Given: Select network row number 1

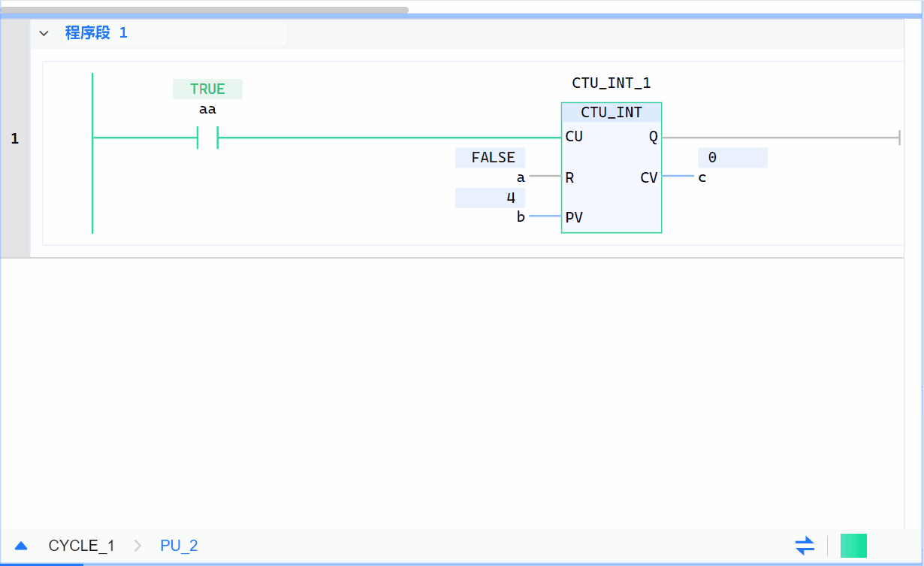Looking at the screenshot, I should tap(15, 139).
